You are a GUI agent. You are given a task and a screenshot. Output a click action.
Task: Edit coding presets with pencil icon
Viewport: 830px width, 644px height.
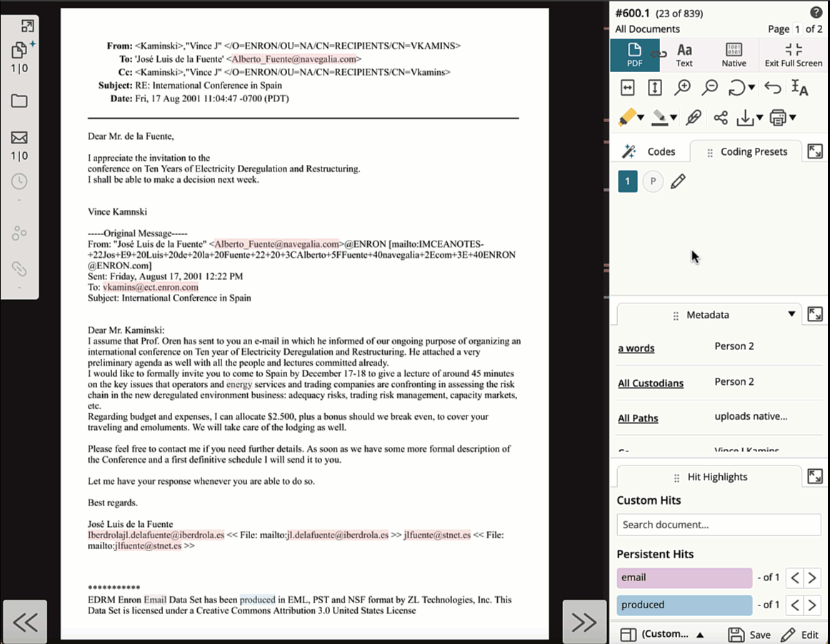pyautogui.click(x=678, y=181)
